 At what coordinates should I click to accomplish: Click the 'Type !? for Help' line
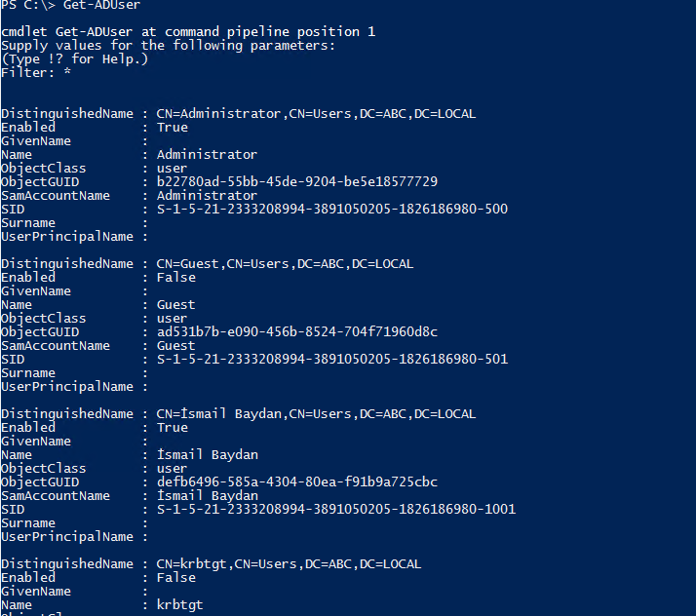coord(74,58)
